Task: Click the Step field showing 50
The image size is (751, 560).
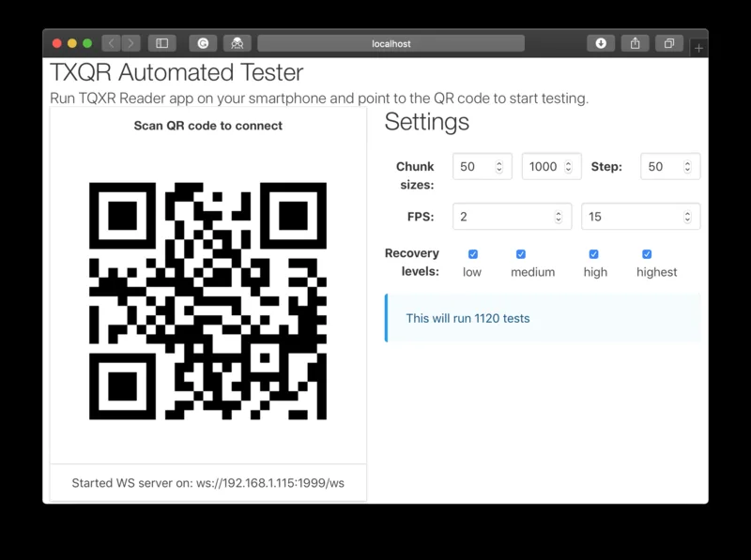Action: click(x=670, y=167)
